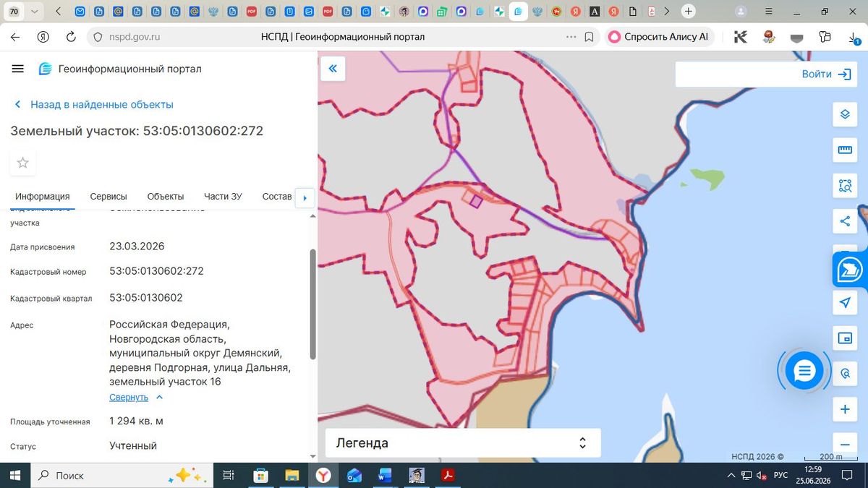868x488 pixels.
Task: Open the Yandex home page button
Action: 43,37
